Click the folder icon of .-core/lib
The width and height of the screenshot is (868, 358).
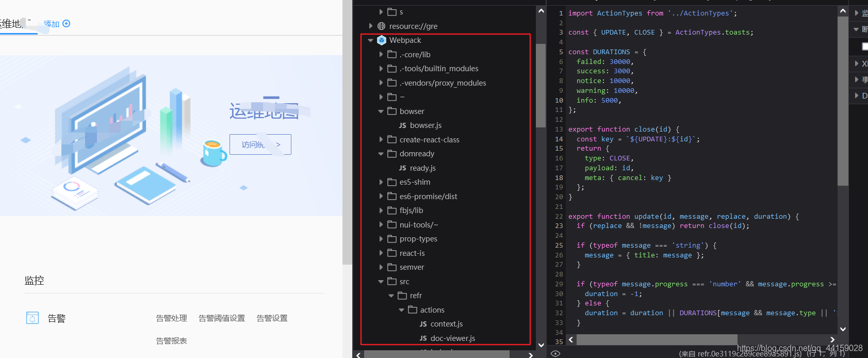click(x=392, y=54)
